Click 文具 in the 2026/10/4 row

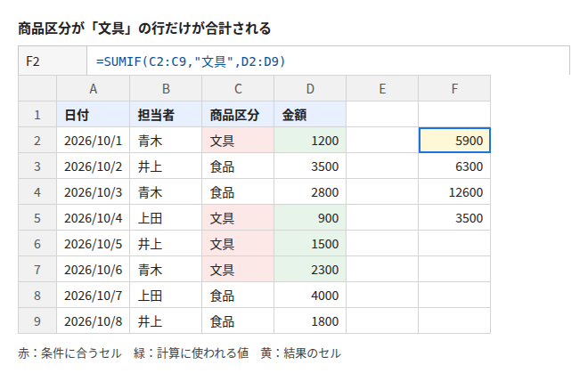pos(238,218)
